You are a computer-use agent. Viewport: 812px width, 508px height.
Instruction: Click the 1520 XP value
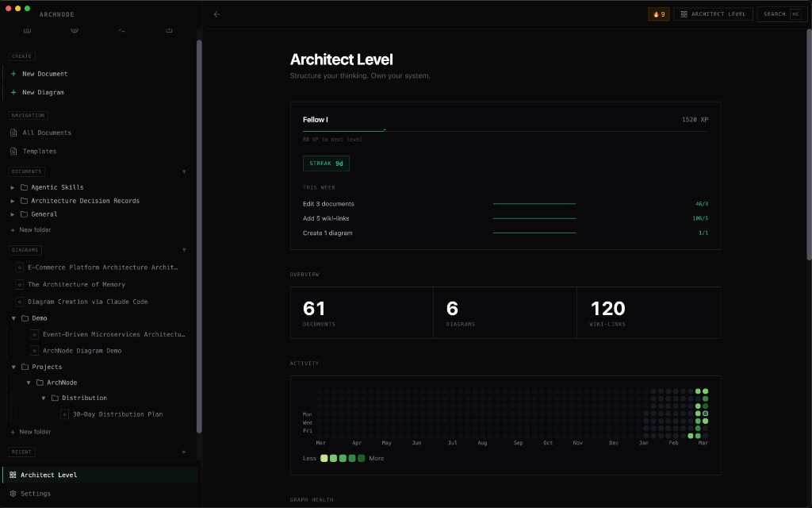(x=695, y=120)
